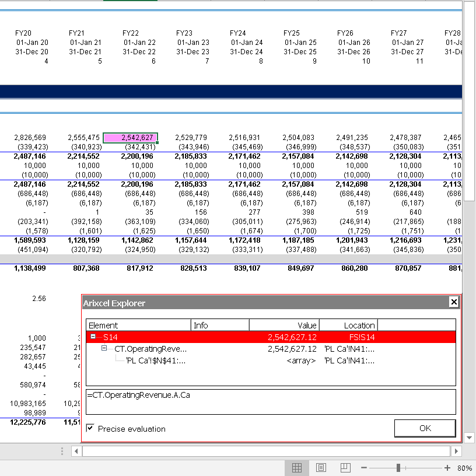Viewport: 476px width, 476px height.
Task: Select highlighted cell 2,542,627
Action: pyautogui.click(x=131, y=138)
